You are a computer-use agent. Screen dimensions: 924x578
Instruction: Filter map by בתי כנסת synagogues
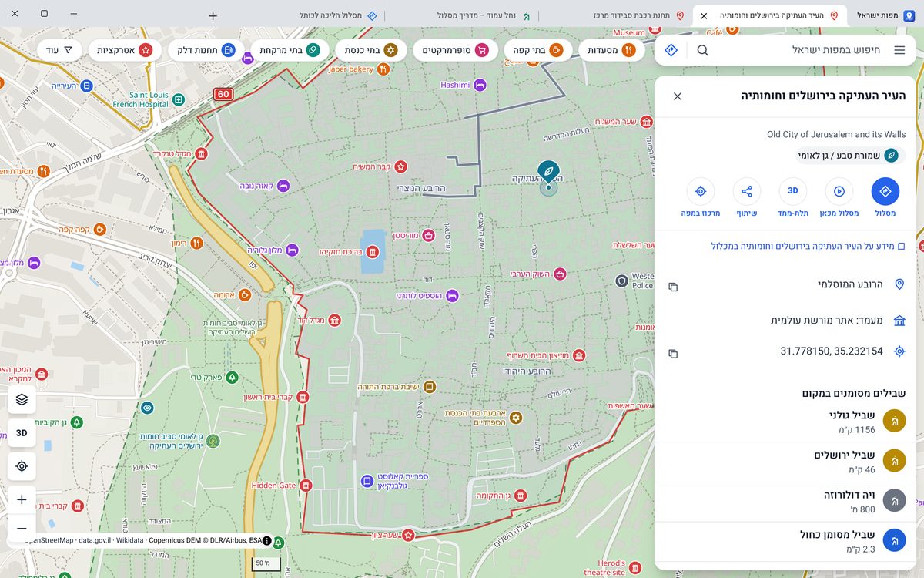(371, 50)
